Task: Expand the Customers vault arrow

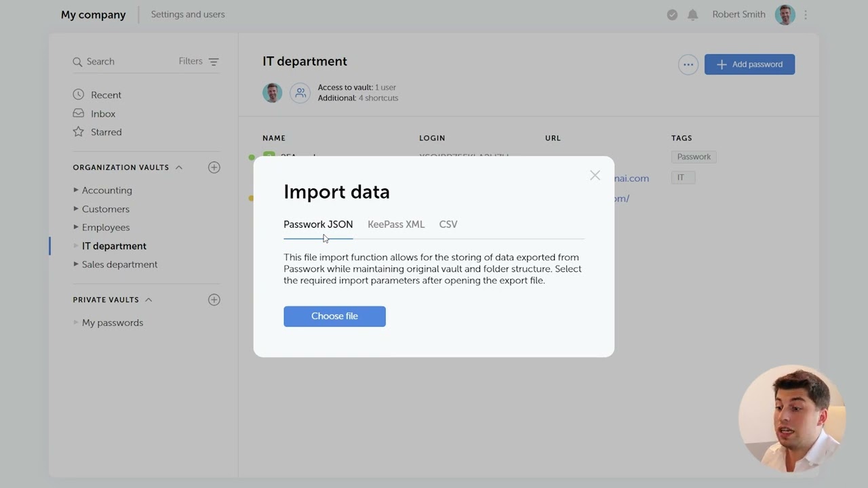Action: pyautogui.click(x=76, y=209)
